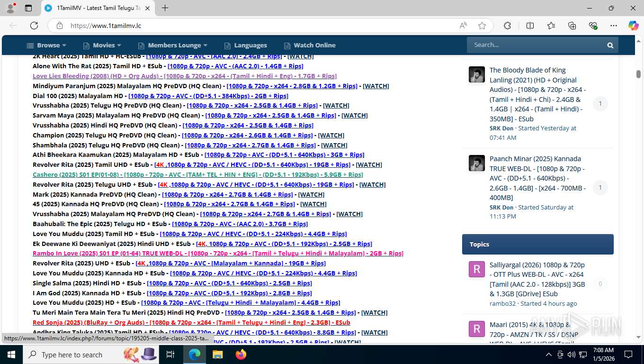Screen dimensions: 644x364
Task: Click WATCH for Revolver Rita Tamil UHD
Action: [x=369, y=164]
